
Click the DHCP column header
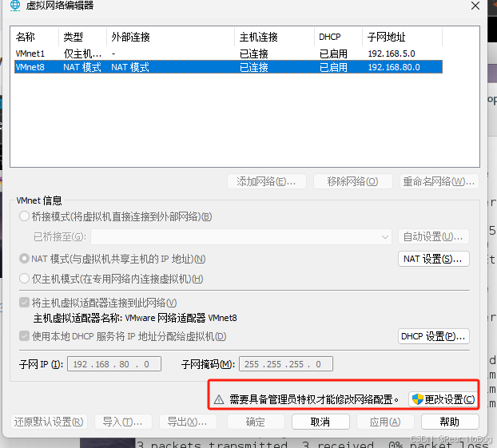coord(338,37)
